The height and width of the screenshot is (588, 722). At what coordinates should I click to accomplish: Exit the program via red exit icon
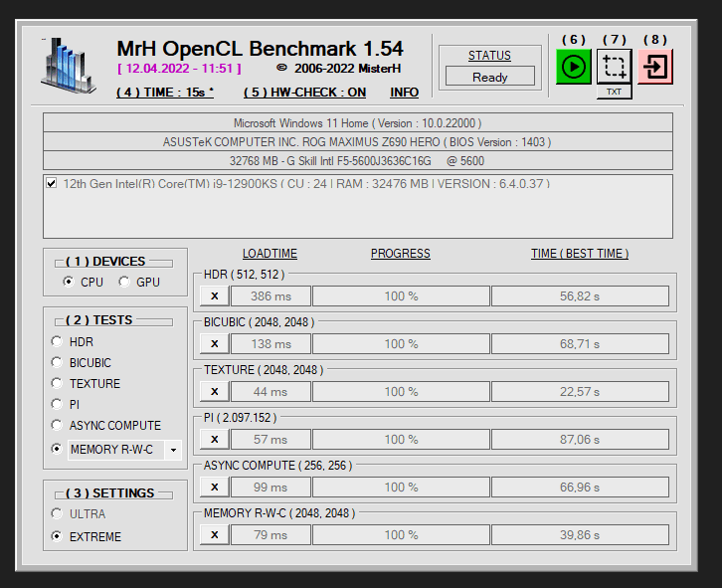(655, 68)
